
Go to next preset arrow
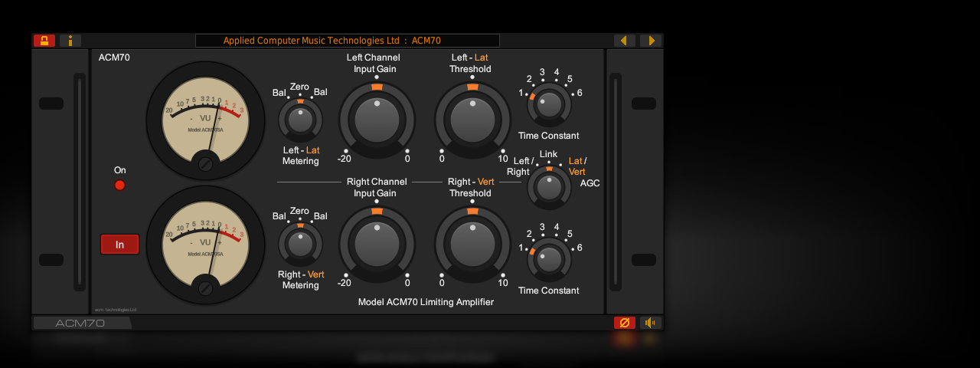pos(651,41)
